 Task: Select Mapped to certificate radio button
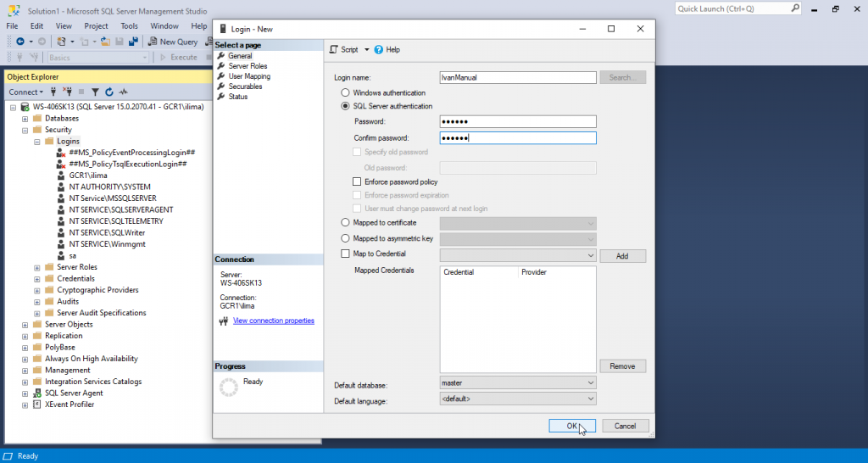tap(346, 223)
